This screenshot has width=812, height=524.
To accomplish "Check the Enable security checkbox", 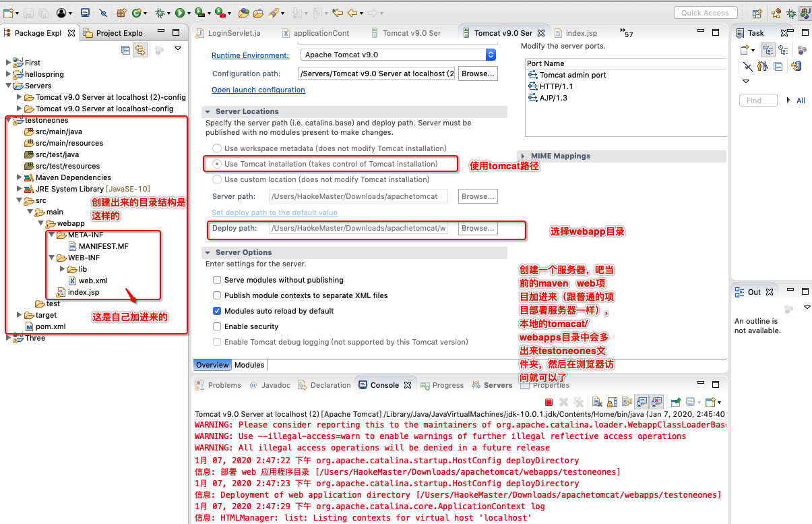I will [x=217, y=326].
